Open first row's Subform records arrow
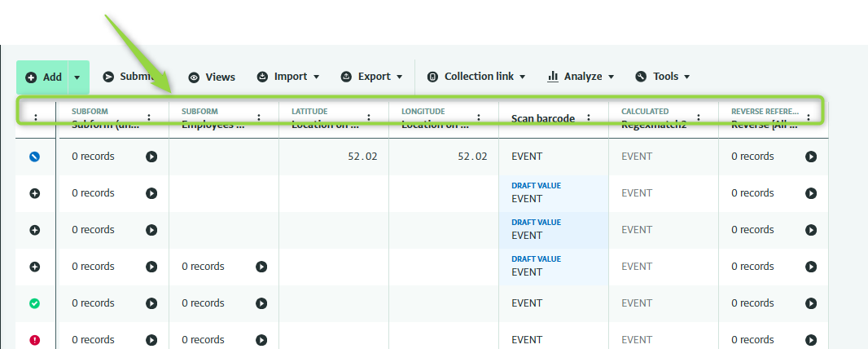868x349 pixels. click(151, 157)
